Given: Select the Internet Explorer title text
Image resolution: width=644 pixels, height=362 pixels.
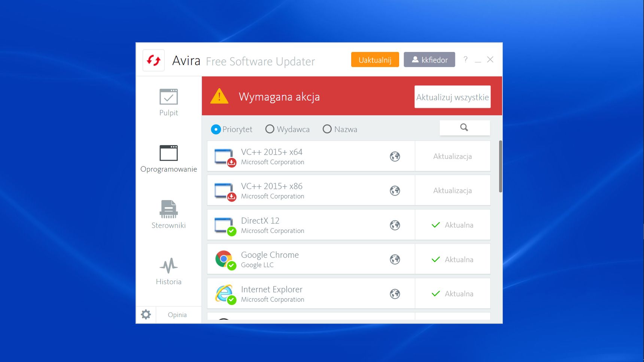Looking at the screenshot, I should click(x=272, y=289).
